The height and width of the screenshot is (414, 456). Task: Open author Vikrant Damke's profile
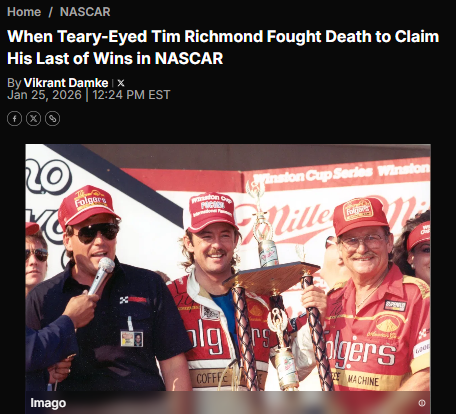click(x=66, y=83)
